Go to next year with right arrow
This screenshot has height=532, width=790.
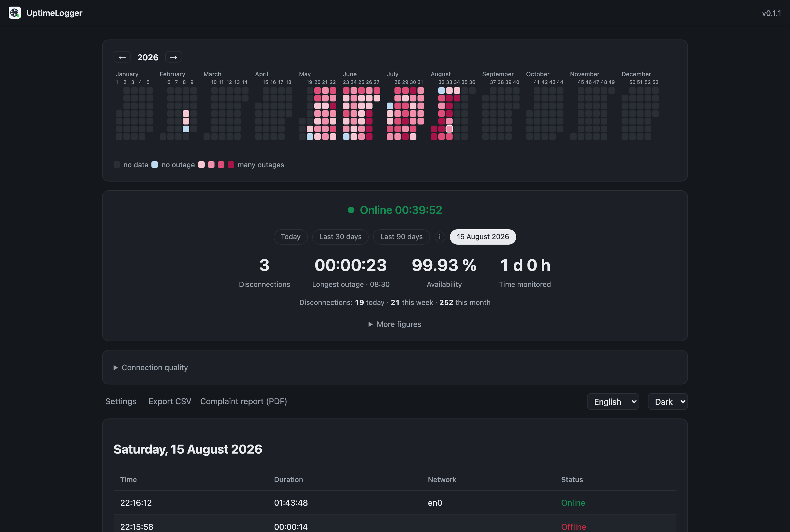coord(173,57)
